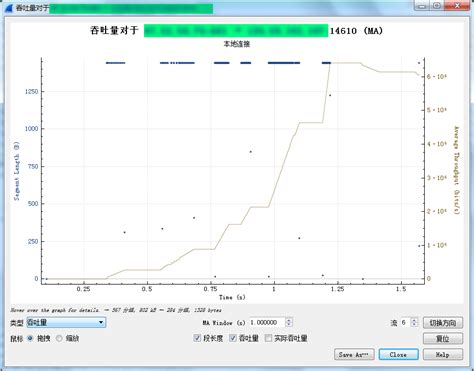
Task: Decrease the MA Window value with down arrow
Action: (x=289, y=325)
